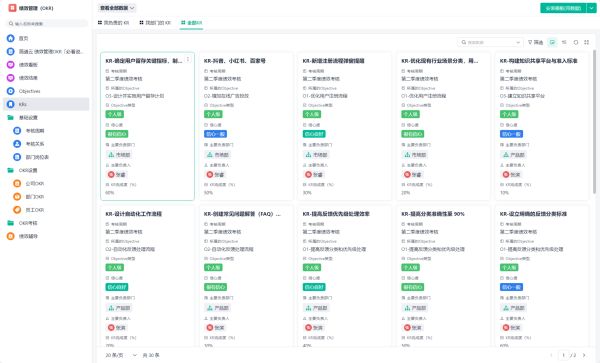The height and width of the screenshot is (363, 600).
Task: Click the refresh icon in the toolbar
Action: point(576,42)
